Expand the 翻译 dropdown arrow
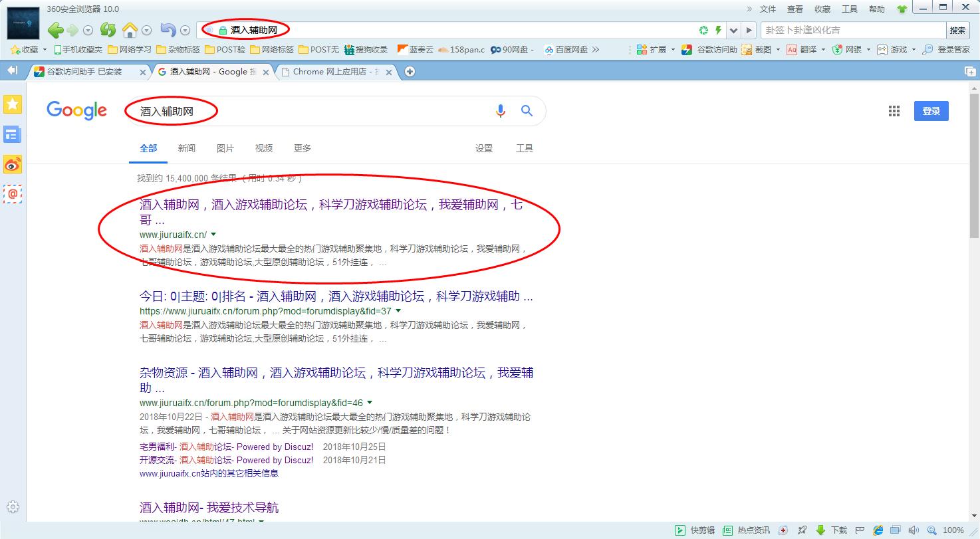 [x=823, y=49]
